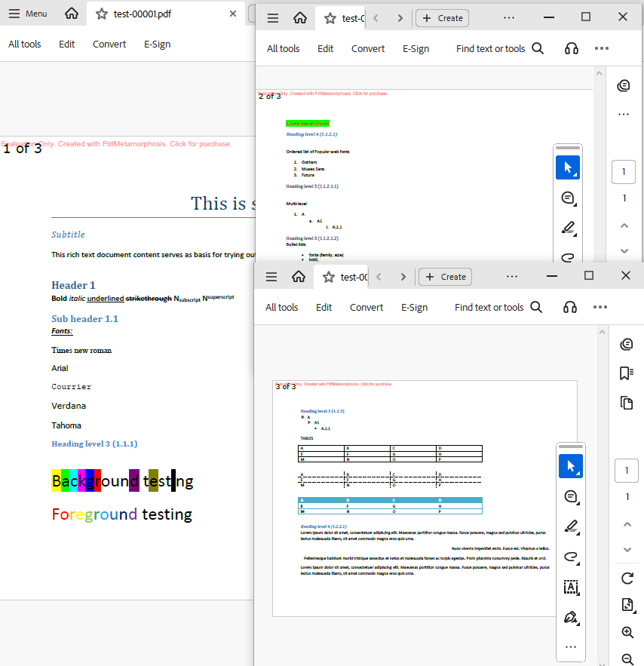Open the More options ellipsis menu
Viewport: 644px width, 666px height.
tap(600, 307)
